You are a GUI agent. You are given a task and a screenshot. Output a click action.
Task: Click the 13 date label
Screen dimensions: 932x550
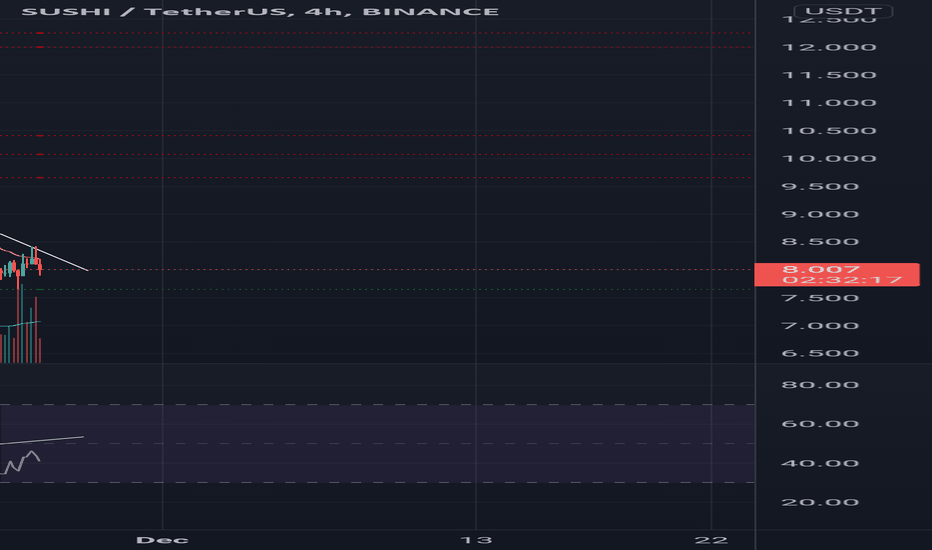click(x=476, y=540)
